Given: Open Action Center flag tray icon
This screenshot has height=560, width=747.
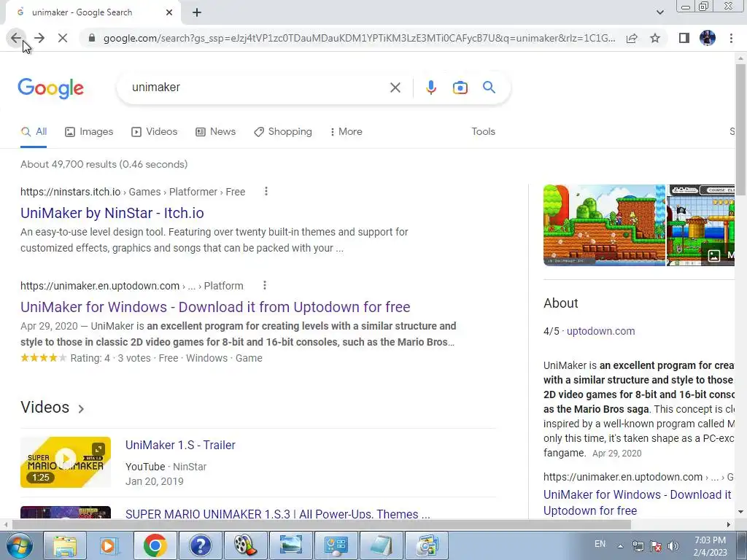Looking at the screenshot, I should pos(656,546).
